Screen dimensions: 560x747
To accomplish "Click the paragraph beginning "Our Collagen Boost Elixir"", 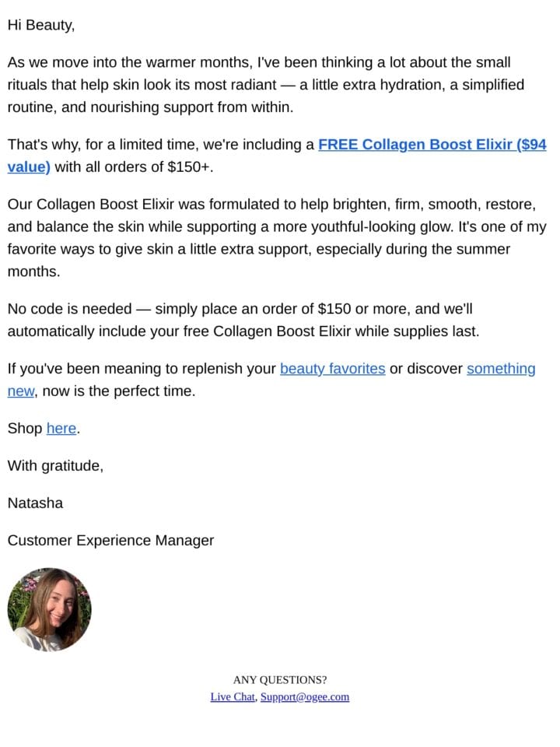I will click(277, 238).
